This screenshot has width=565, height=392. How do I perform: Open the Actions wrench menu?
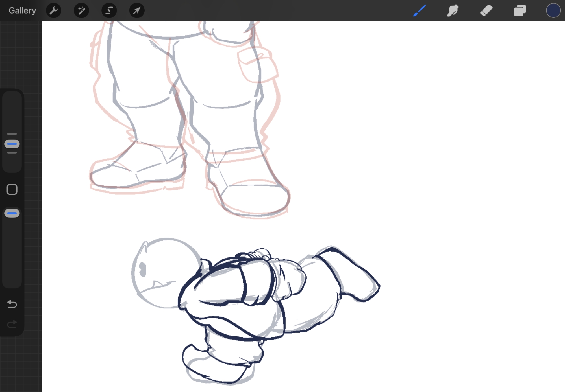[x=53, y=10]
